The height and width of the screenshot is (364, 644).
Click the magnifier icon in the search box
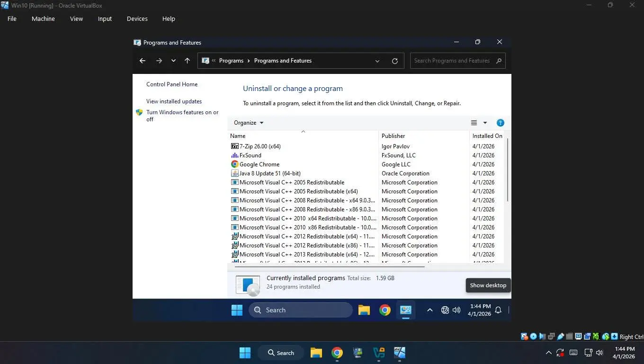(x=499, y=61)
